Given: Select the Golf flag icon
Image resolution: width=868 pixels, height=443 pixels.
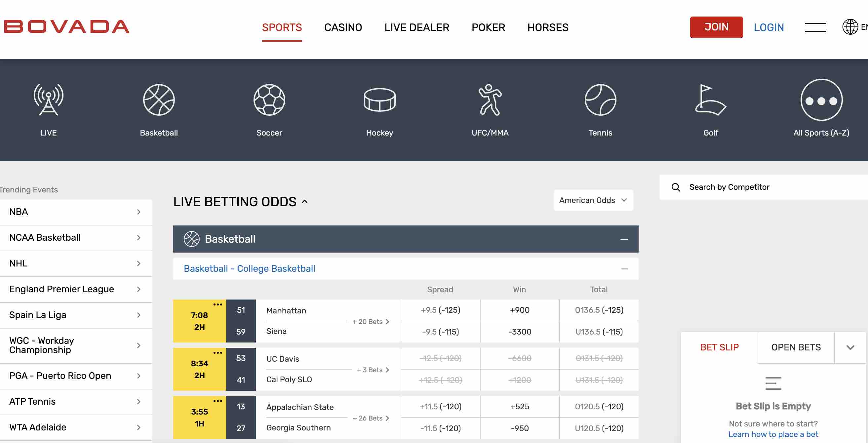Looking at the screenshot, I should tap(711, 100).
